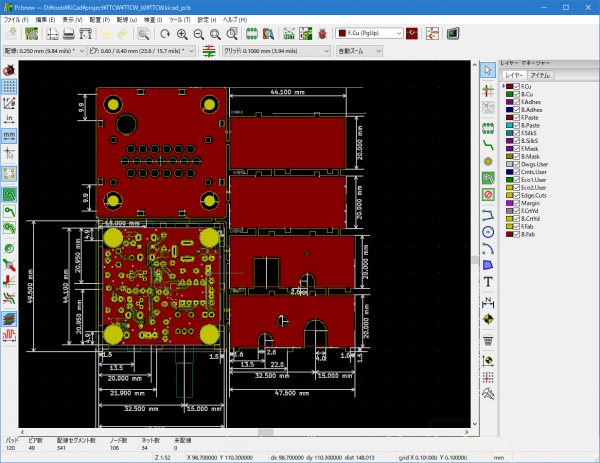
Task: Switch units to millimeters
Action: click(x=9, y=134)
